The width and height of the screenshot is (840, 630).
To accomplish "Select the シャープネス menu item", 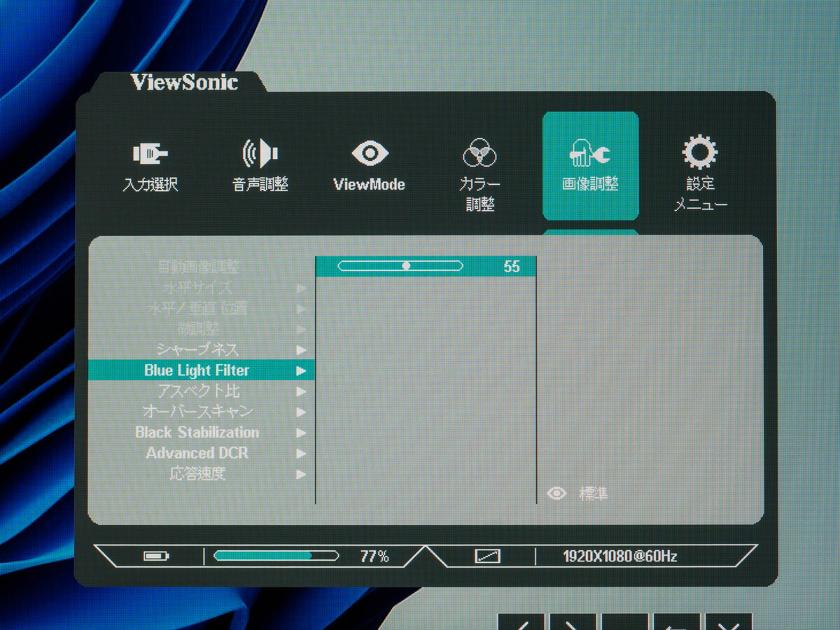I will coord(198,349).
